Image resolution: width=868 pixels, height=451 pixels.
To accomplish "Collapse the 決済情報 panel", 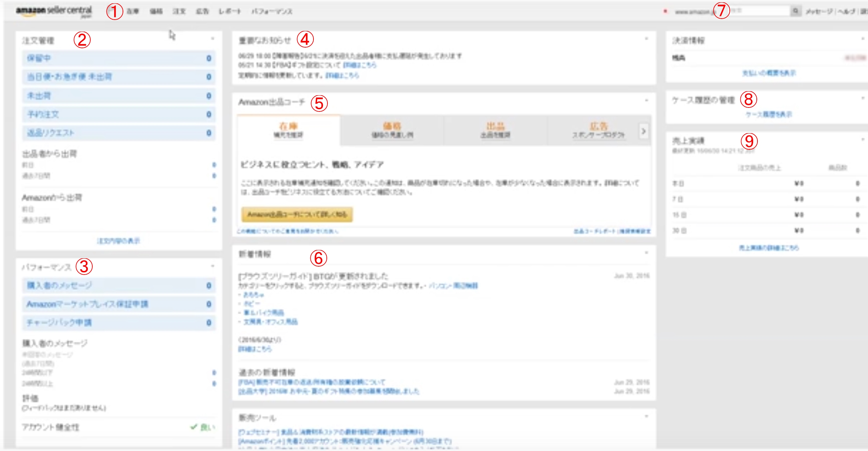I will click(x=863, y=39).
